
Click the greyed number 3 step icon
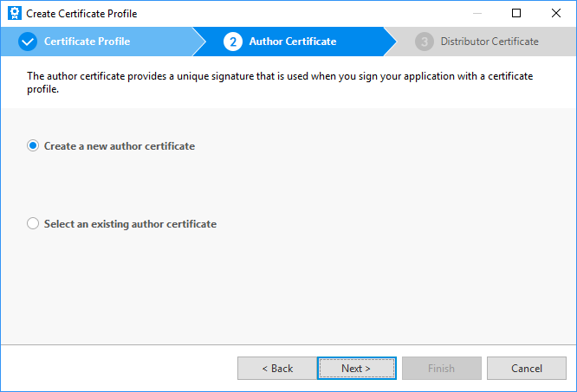[x=424, y=42]
